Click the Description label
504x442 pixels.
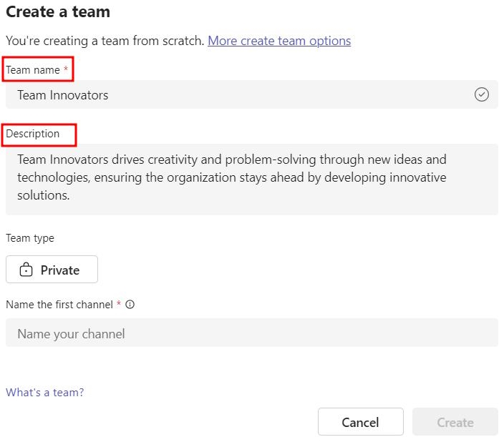point(32,134)
